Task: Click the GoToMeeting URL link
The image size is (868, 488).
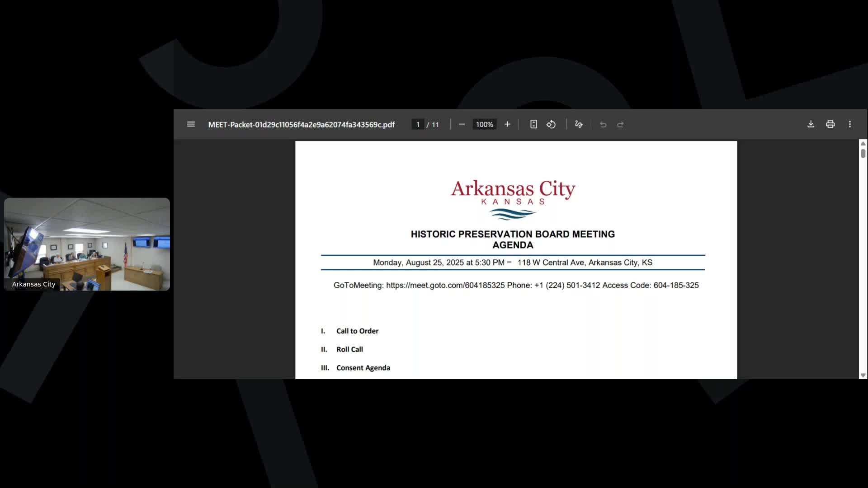Action: (x=445, y=286)
